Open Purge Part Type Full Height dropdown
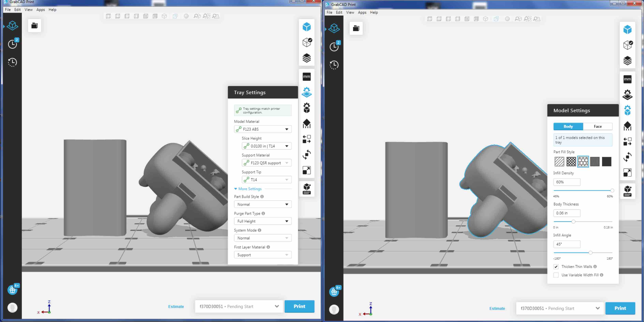Screen dimensions: 644x322 click(x=263, y=221)
